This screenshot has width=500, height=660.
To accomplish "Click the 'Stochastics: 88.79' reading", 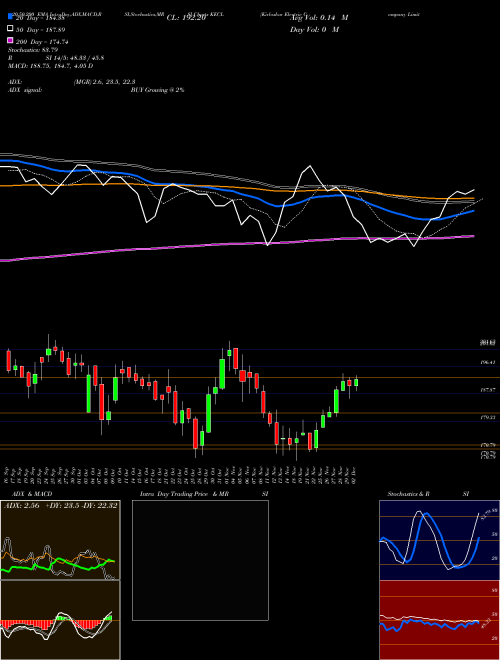I will (x=33, y=50).
